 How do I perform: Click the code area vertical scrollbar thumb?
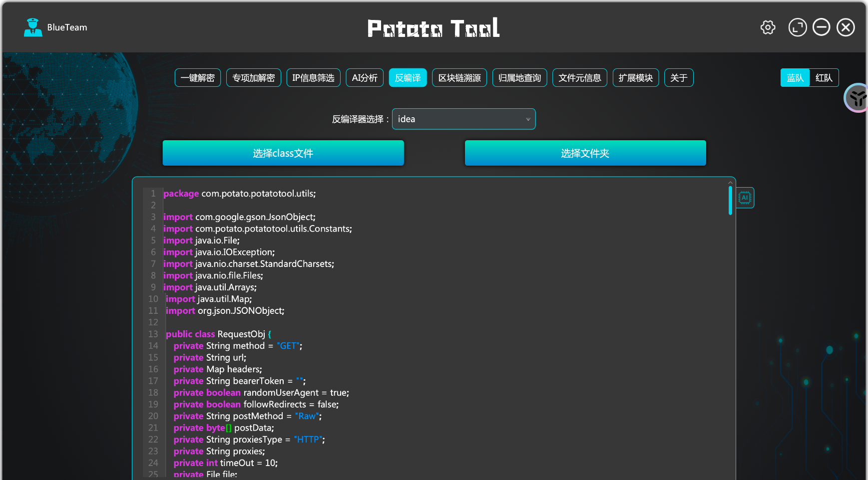730,200
